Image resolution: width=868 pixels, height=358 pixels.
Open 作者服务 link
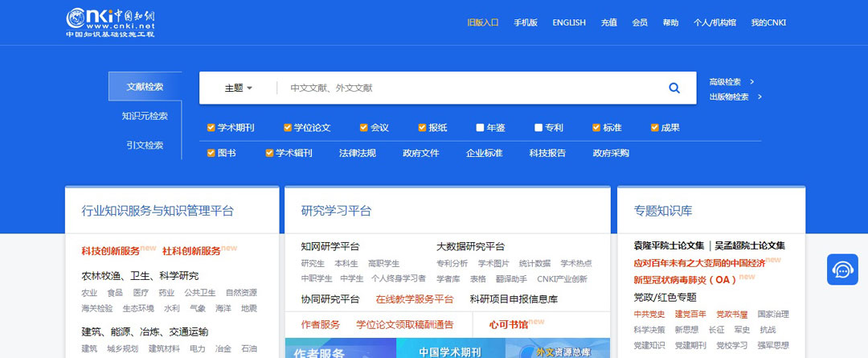(321, 325)
